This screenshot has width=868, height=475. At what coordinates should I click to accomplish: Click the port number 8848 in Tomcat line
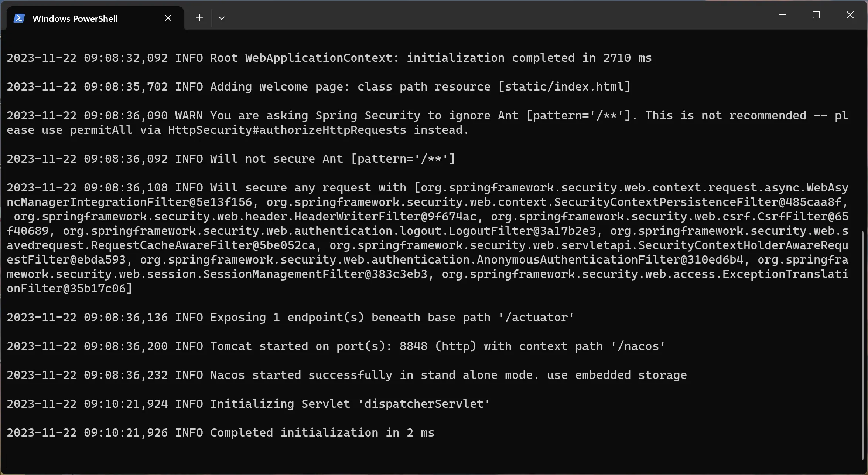coord(413,346)
